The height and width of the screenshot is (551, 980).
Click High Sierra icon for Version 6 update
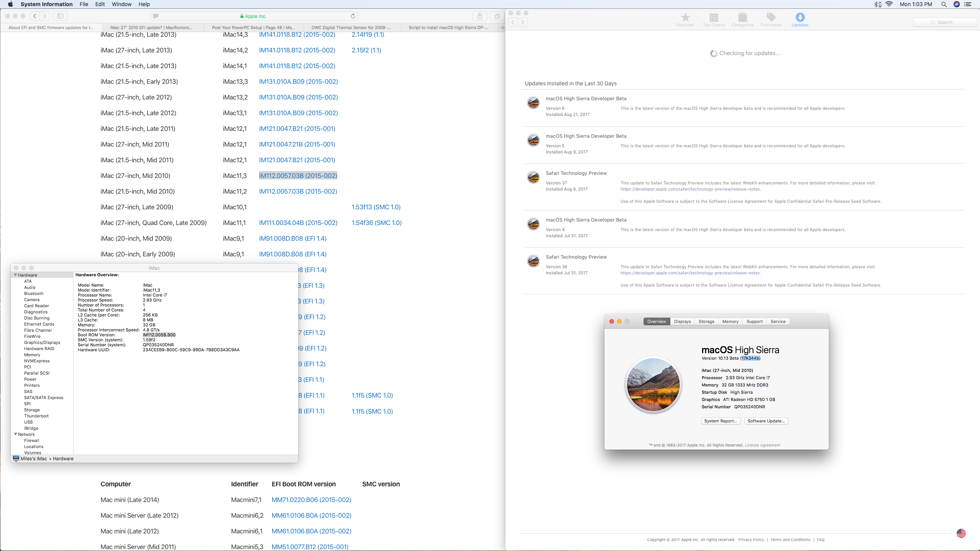[x=533, y=103]
